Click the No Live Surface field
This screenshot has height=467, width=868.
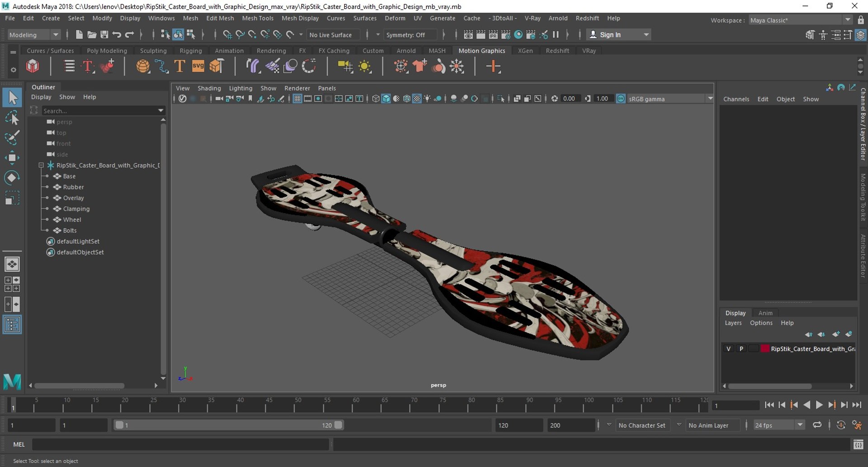pos(334,34)
